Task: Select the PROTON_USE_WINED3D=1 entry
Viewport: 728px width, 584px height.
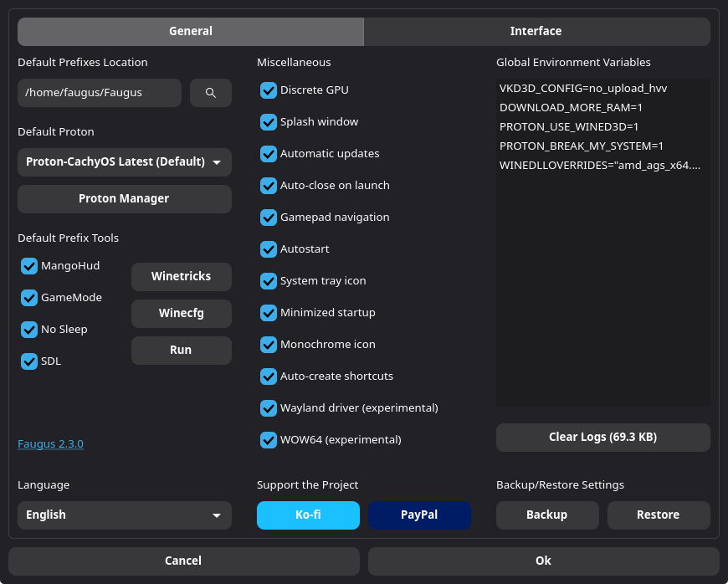Action: pyautogui.click(x=602, y=126)
